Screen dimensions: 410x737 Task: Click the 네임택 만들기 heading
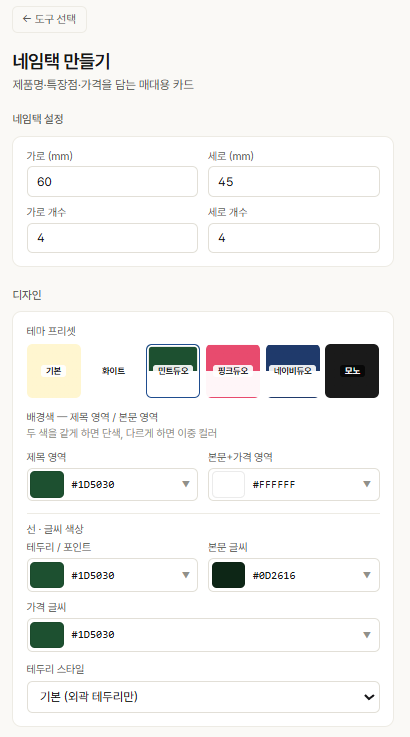coord(62,61)
